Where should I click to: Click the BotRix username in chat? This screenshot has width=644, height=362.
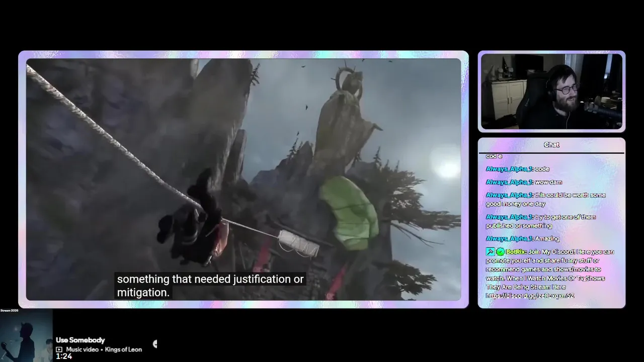coord(516,252)
